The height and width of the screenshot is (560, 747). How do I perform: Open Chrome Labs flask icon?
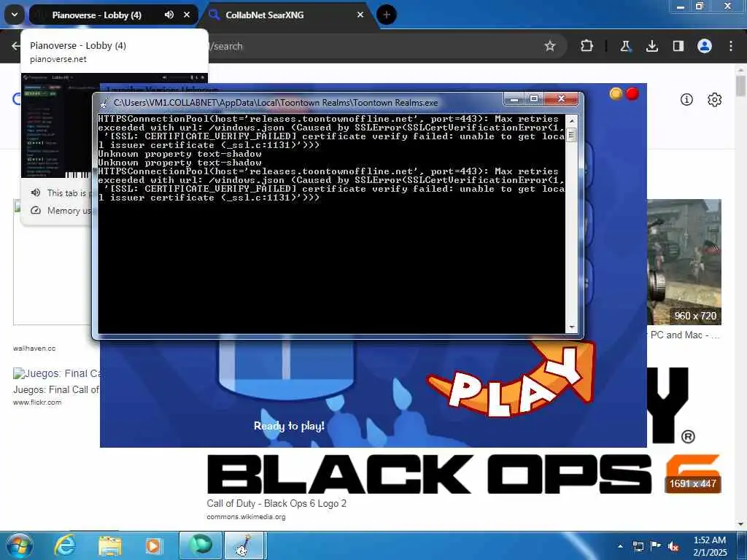pos(625,46)
